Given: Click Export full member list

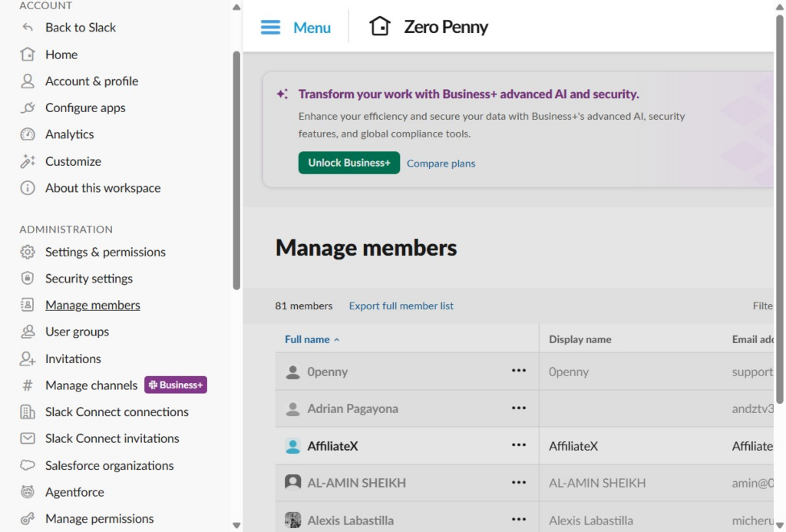Looking at the screenshot, I should [x=401, y=306].
